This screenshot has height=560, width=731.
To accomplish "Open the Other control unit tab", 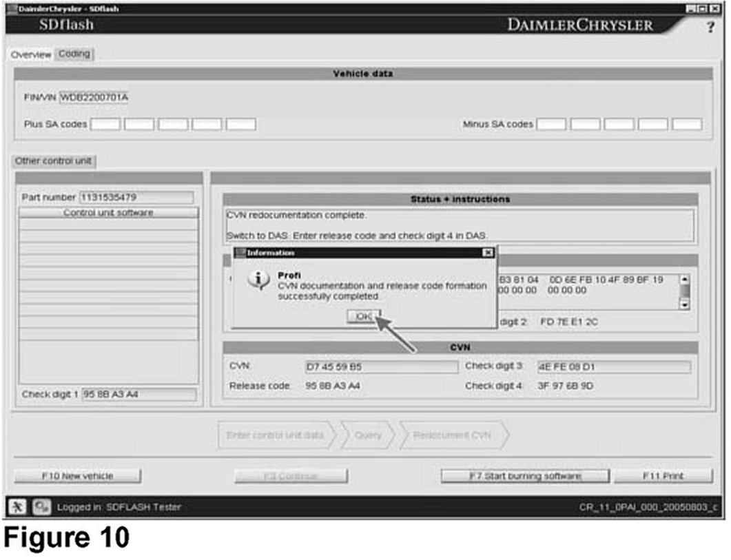I will [54, 161].
